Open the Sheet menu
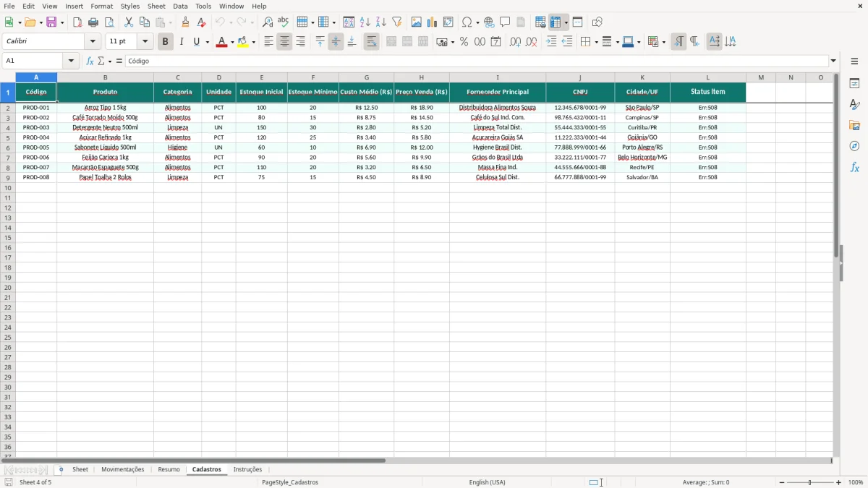The height and width of the screenshot is (488, 868). click(x=156, y=6)
